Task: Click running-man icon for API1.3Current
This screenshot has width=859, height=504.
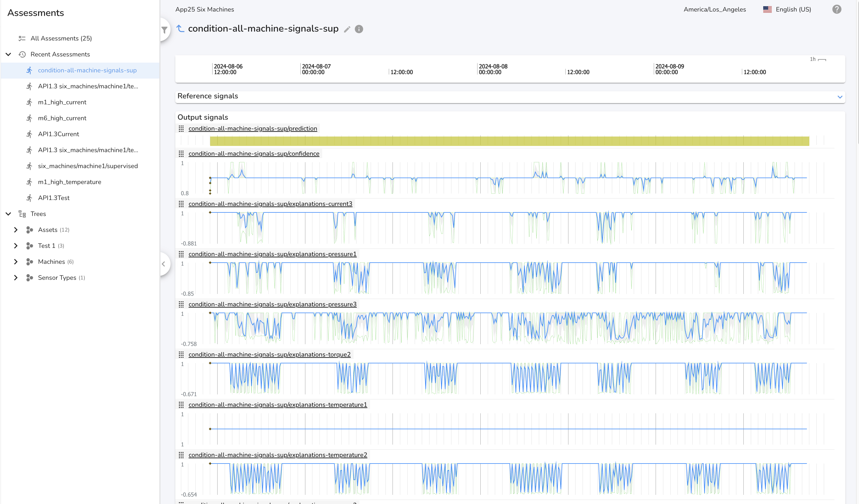Action: point(30,134)
